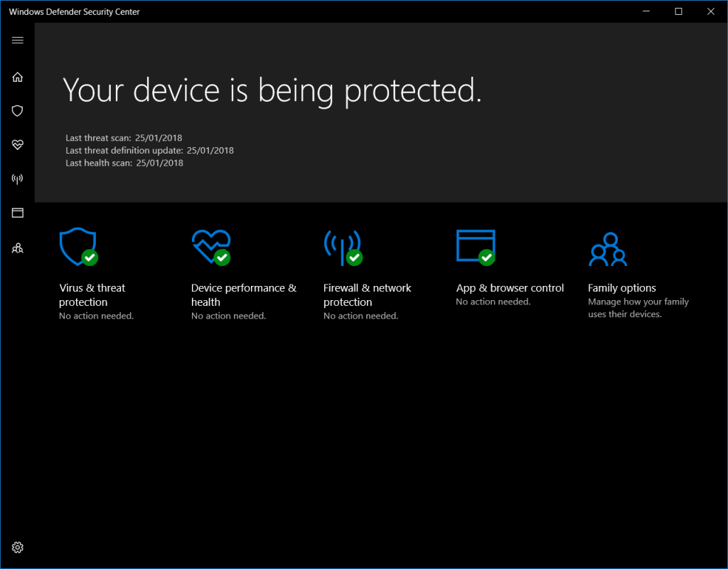Open Settings gear in sidebar
The image size is (728, 569).
point(18,548)
